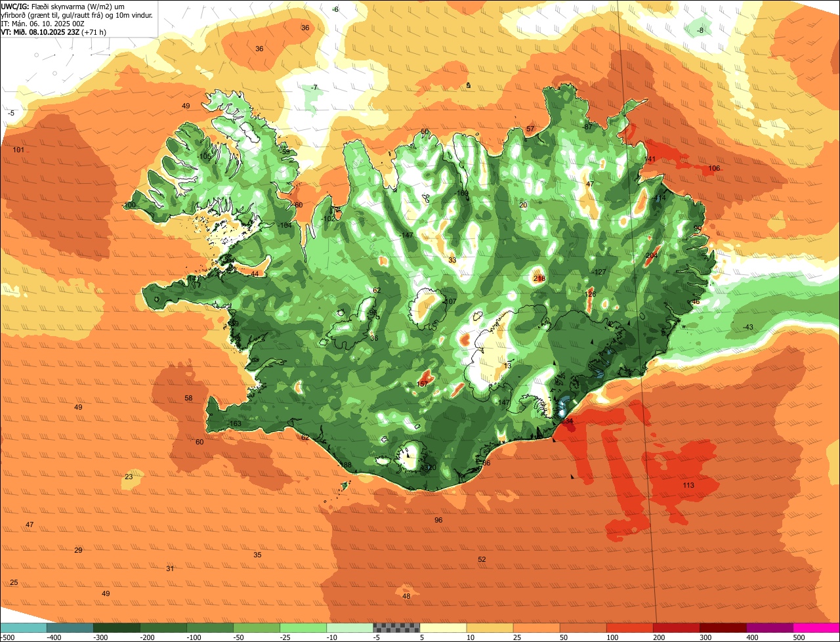This screenshot has height=642, width=840.
Task: Click the -8 value in the top right
Action: click(x=700, y=31)
